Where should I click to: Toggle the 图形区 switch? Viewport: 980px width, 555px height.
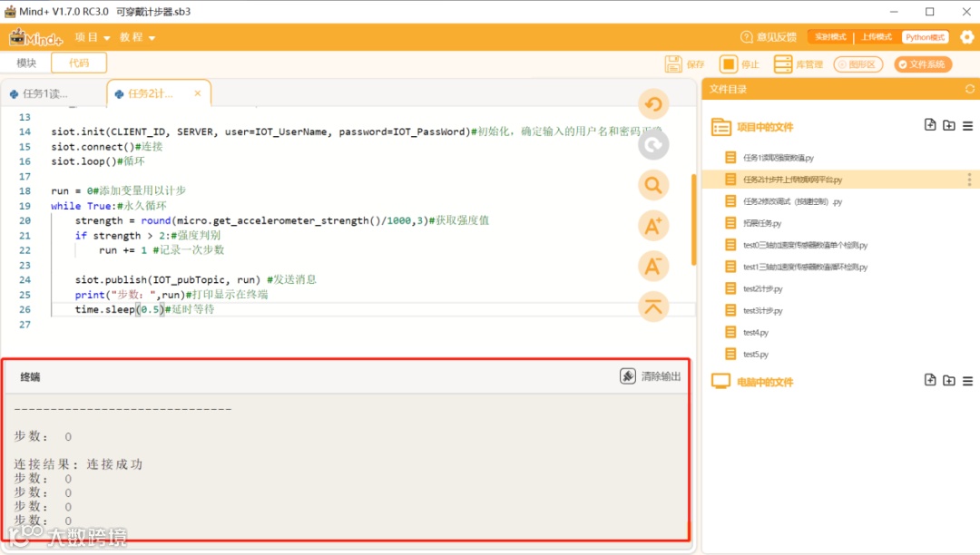pyautogui.click(x=858, y=64)
